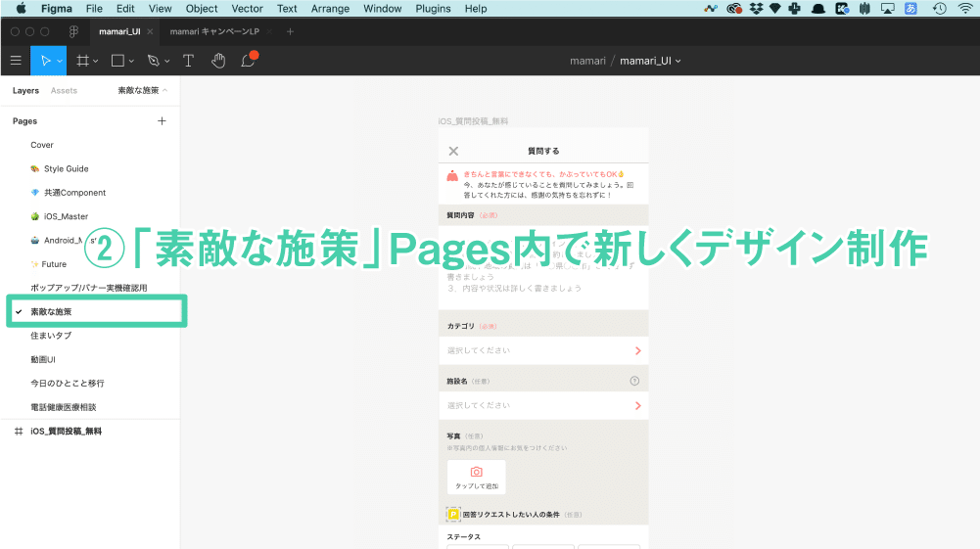Viewport: 980px width, 549px height.
Task: Go to the Style Guide page
Action: (66, 168)
